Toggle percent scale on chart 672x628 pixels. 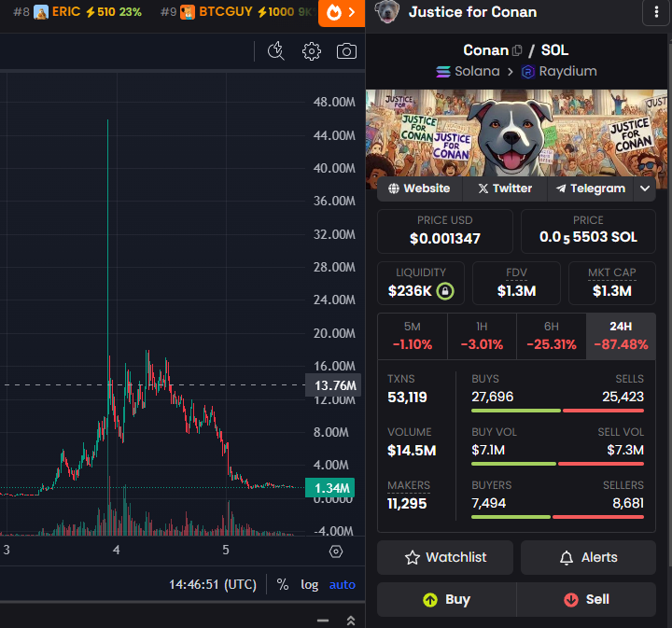pyautogui.click(x=283, y=584)
